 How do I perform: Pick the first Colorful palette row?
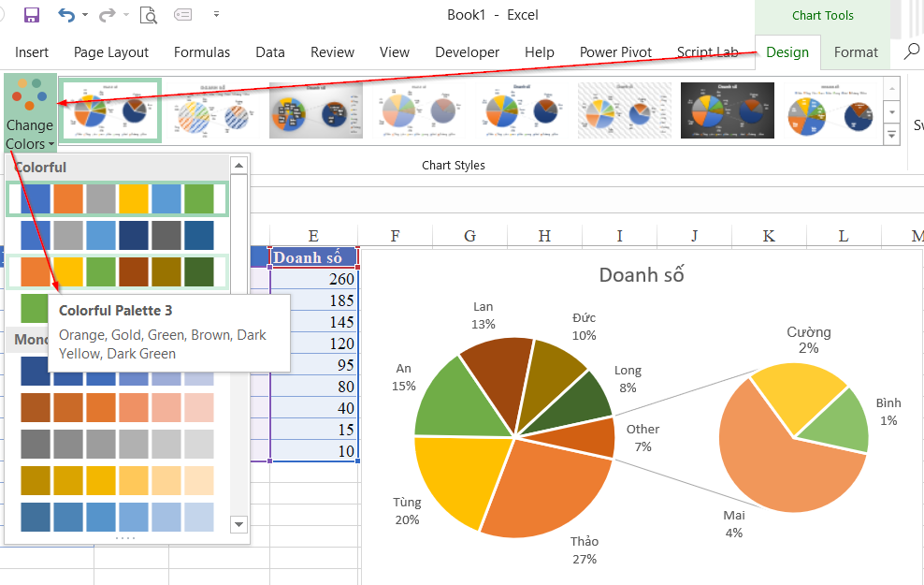118,198
